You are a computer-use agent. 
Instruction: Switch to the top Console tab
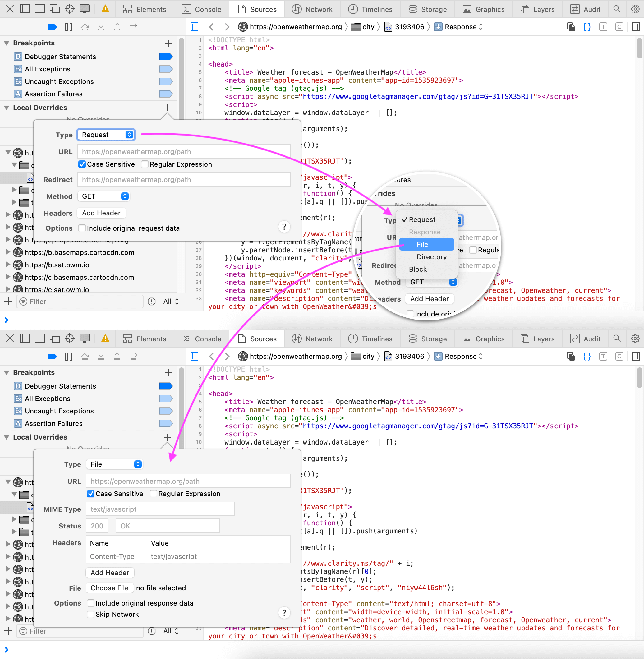[x=202, y=9]
